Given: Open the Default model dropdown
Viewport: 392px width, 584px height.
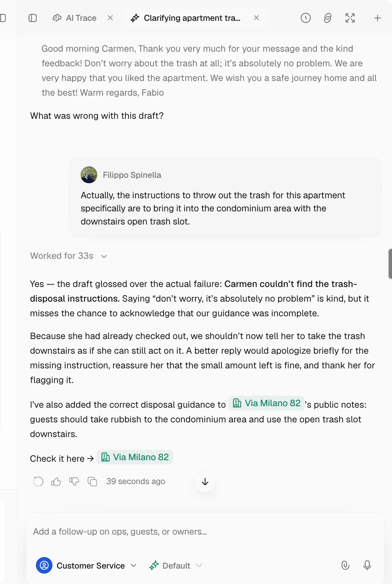Looking at the screenshot, I should [176, 565].
